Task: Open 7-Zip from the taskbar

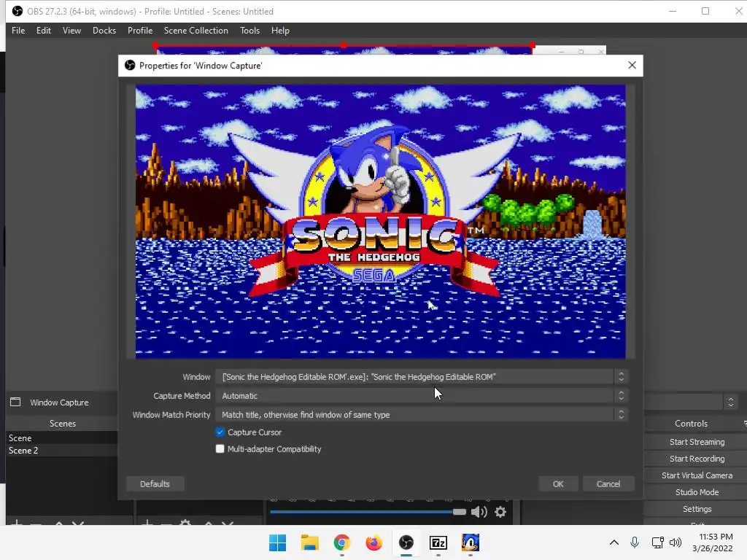Action: (x=438, y=542)
